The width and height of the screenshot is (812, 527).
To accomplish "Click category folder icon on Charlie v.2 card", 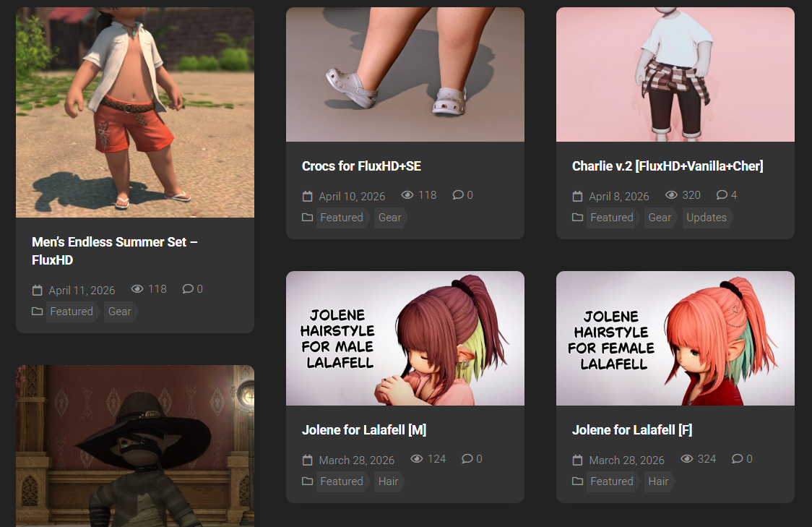I will tap(577, 218).
